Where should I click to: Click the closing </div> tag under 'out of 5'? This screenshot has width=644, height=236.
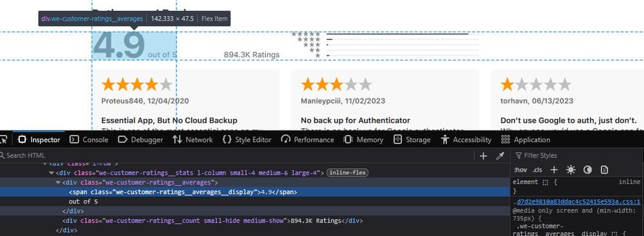coord(73,211)
